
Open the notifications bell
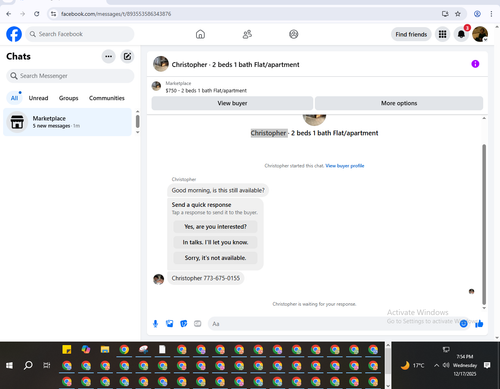(461, 34)
